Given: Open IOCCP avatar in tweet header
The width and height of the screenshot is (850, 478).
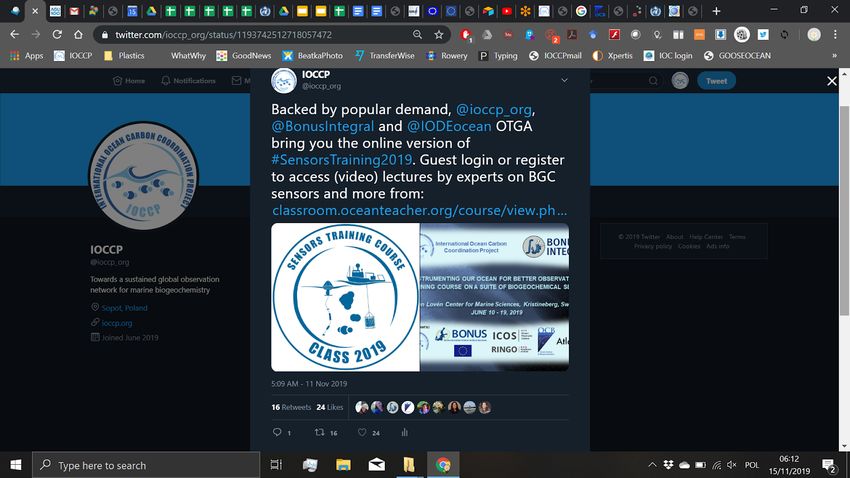Looking at the screenshot, I should pos(284,81).
